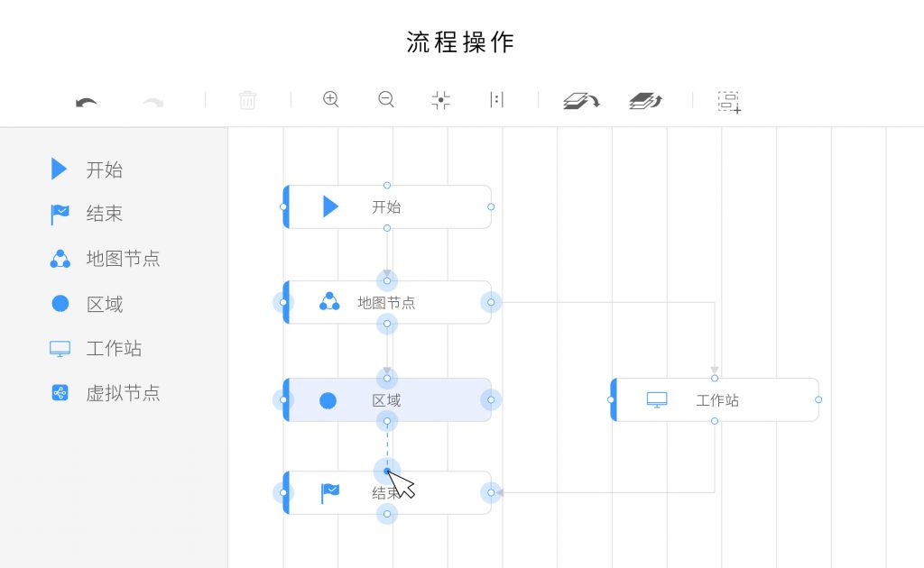Select the 开始 node on canvas

point(387,206)
